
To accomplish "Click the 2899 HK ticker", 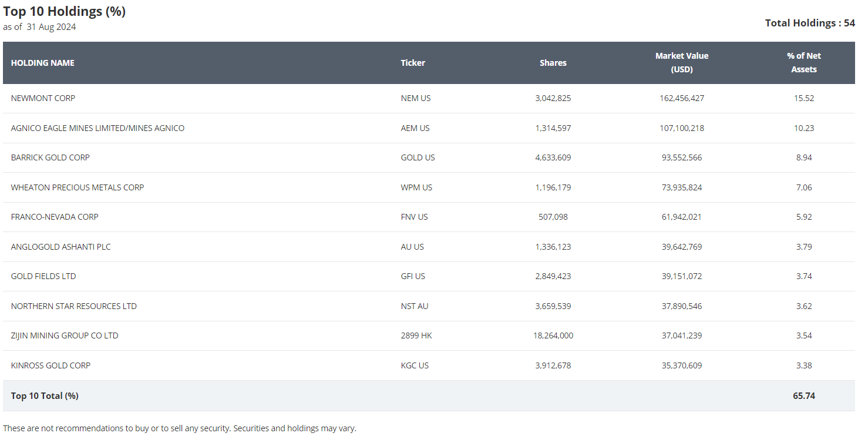I will click(416, 335).
